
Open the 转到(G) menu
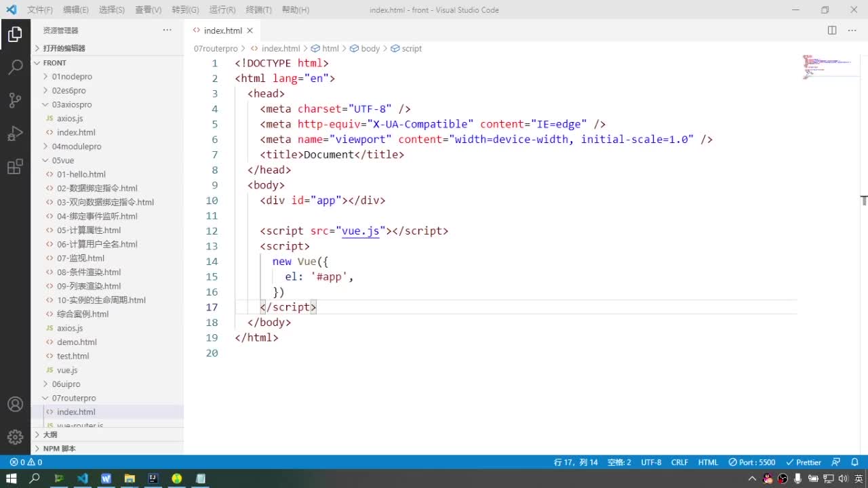(185, 10)
